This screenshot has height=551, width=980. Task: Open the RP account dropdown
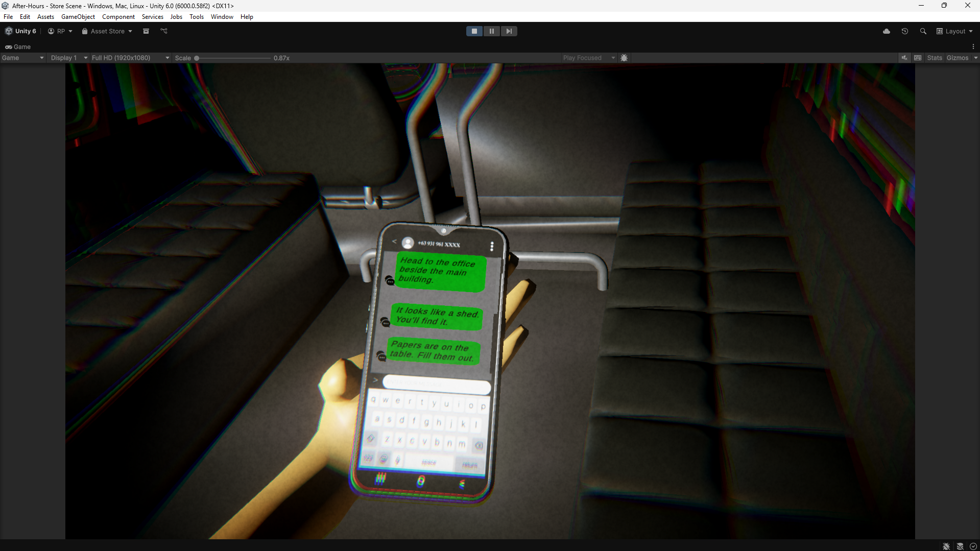[x=60, y=31]
